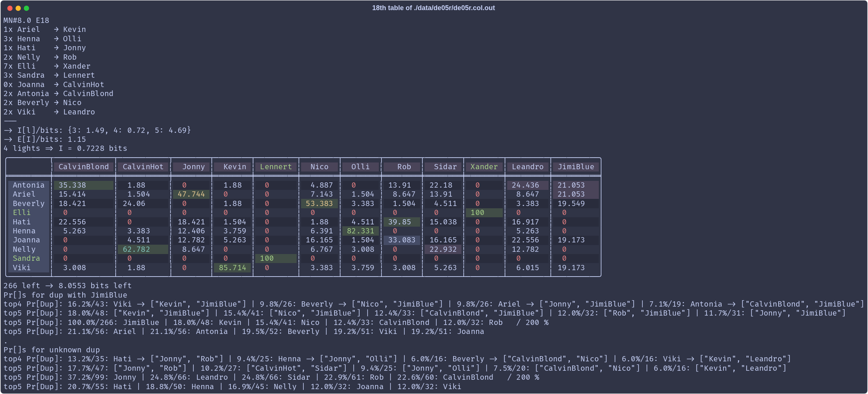Image resolution: width=868 pixels, height=394 pixels.
Task: Select the green Lennert column header
Action: click(x=276, y=167)
